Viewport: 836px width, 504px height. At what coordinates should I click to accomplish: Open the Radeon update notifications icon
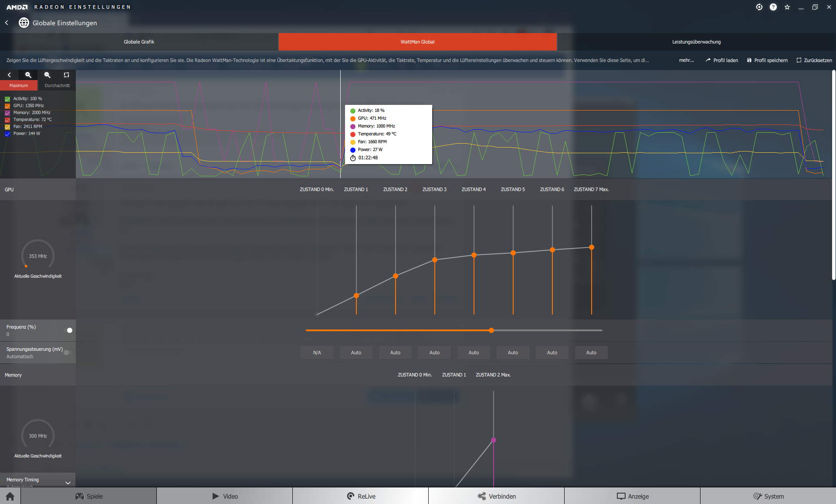coord(759,7)
